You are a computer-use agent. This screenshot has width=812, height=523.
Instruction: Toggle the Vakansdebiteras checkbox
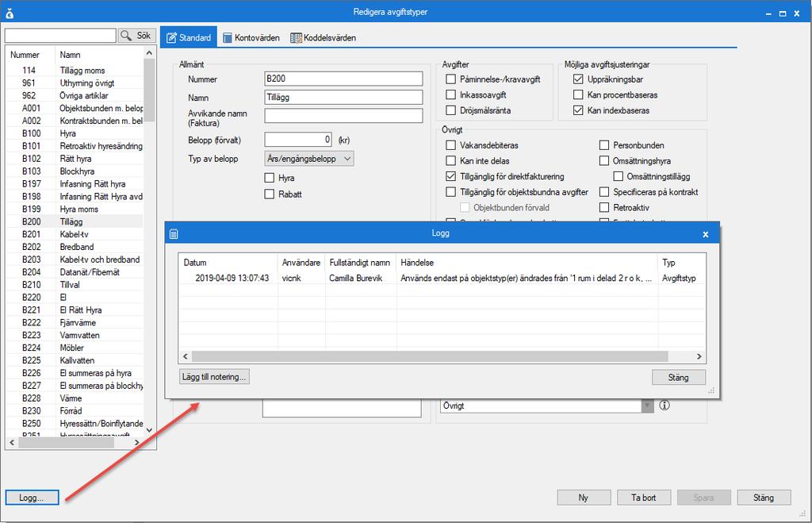(451, 145)
